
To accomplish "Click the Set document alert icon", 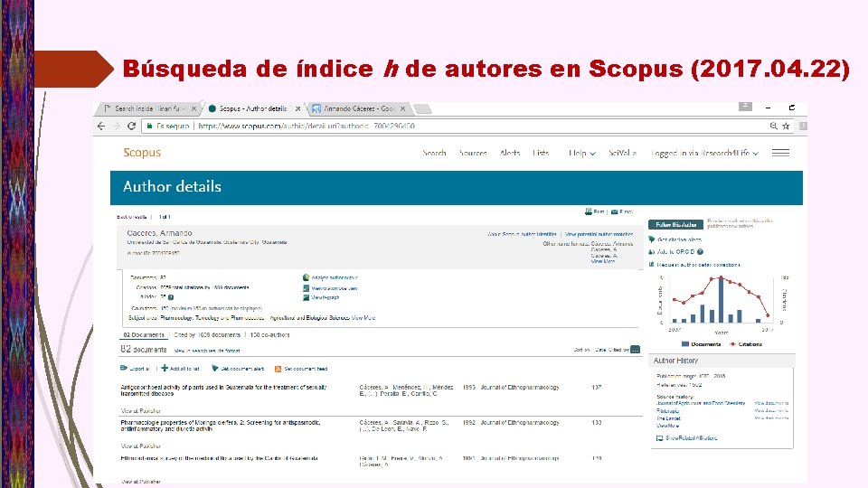I will tap(215, 369).
